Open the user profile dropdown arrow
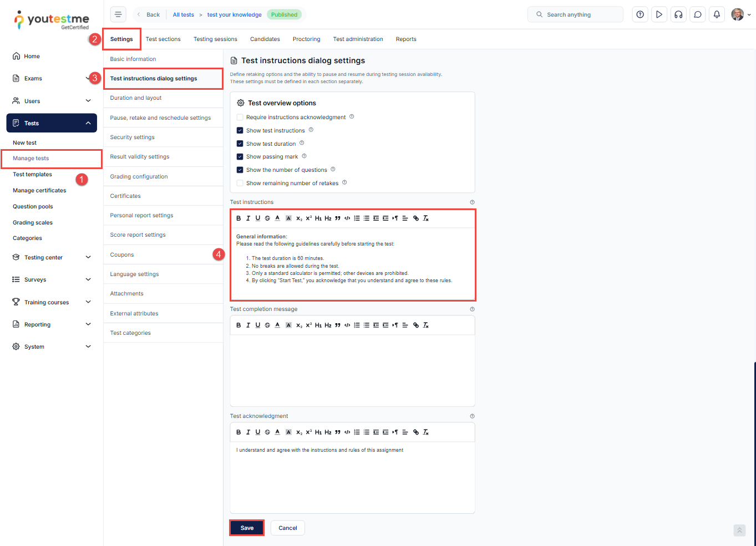The height and width of the screenshot is (546, 756). pyautogui.click(x=749, y=15)
